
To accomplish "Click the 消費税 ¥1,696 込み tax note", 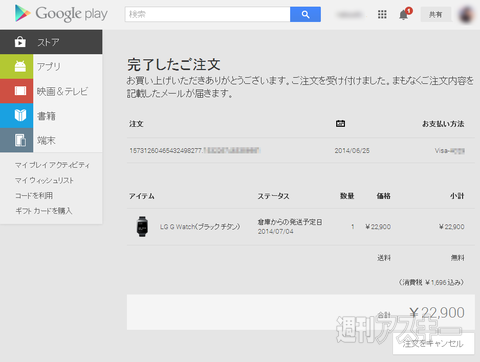I will tap(431, 282).
